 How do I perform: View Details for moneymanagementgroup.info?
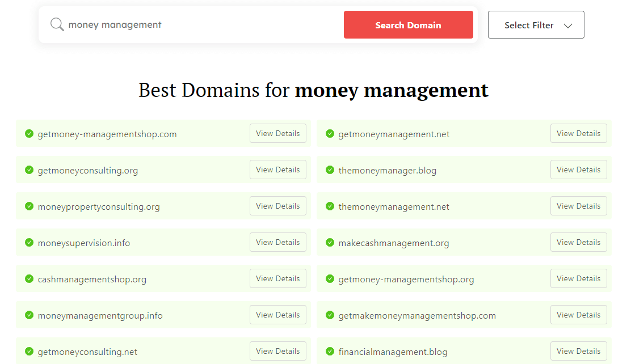(x=277, y=315)
